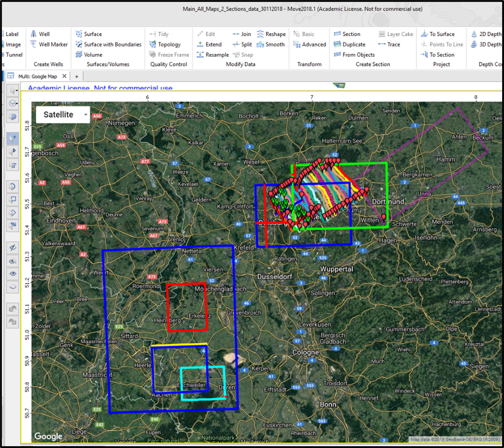Click the undo arrow in sidebar
Screen dimensions: 504x448
coord(13,308)
